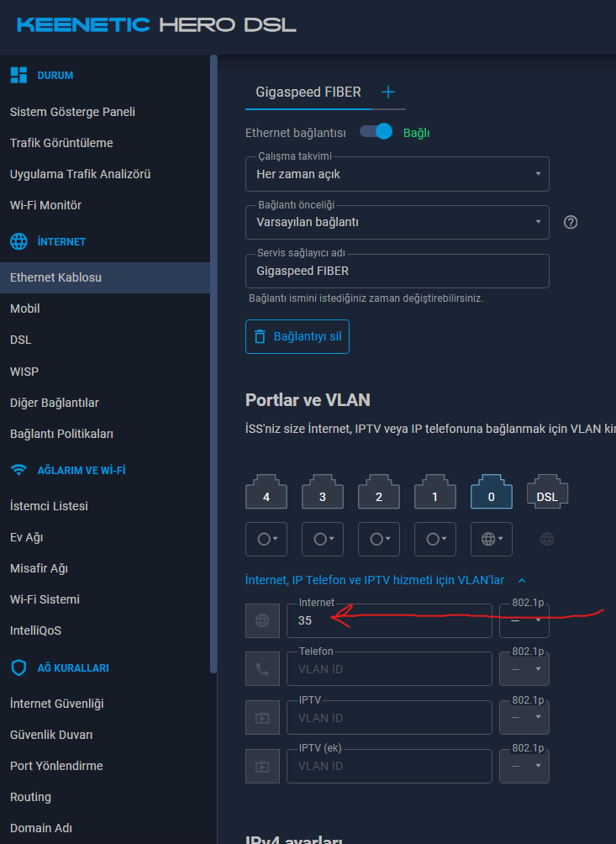
Task: Open Sistem Gösterge Paneli
Action: point(72,112)
